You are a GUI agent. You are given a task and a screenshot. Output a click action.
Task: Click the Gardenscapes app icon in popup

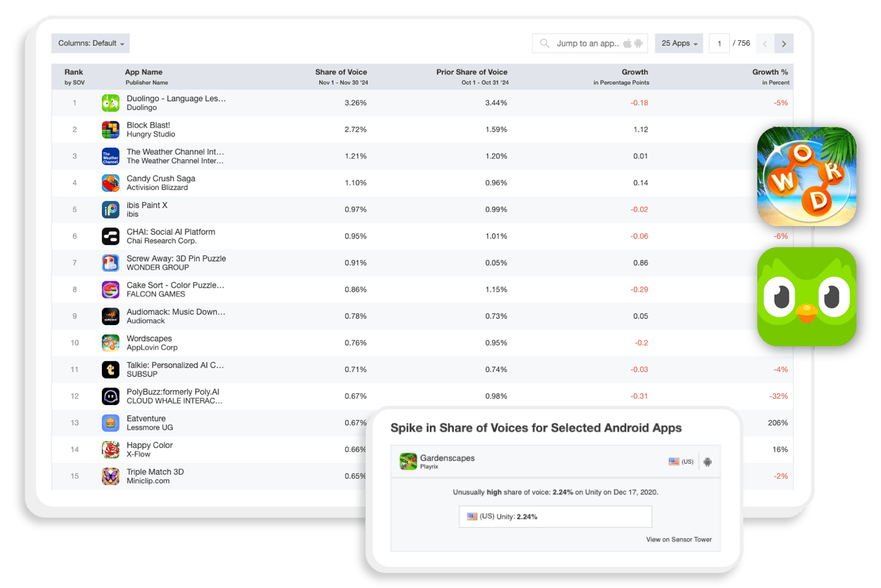click(x=408, y=462)
